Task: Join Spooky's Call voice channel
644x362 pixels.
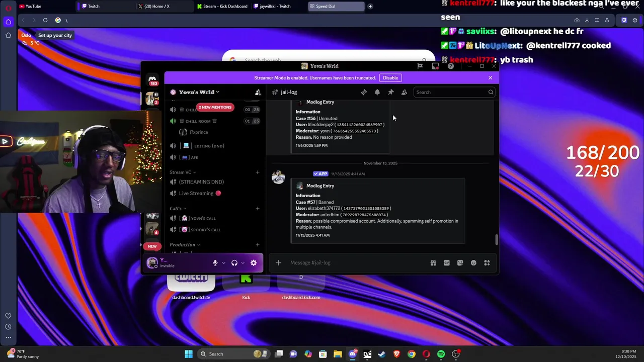Action: (x=215, y=230)
